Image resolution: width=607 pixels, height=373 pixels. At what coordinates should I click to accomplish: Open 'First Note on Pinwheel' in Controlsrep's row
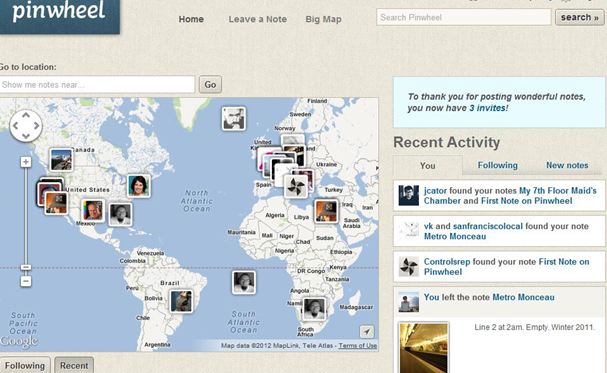point(507,267)
